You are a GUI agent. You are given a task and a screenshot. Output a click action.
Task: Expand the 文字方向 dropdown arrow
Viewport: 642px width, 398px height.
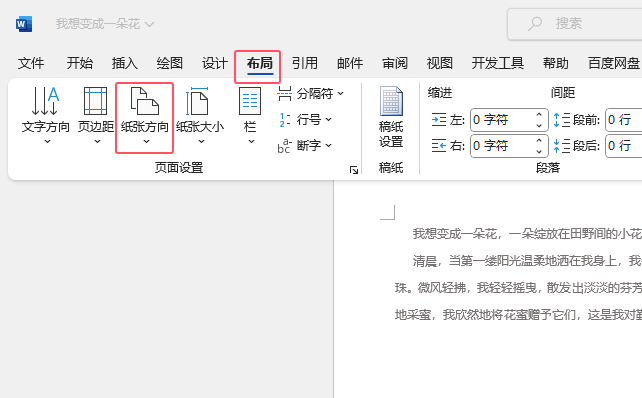[x=47, y=142]
